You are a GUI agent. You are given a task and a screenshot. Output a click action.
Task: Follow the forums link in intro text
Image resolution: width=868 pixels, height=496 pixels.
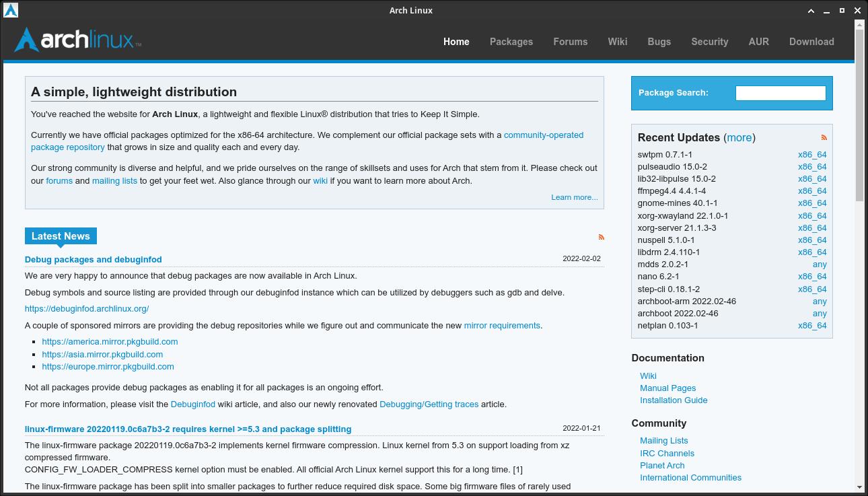pyautogui.click(x=59, y=180)
